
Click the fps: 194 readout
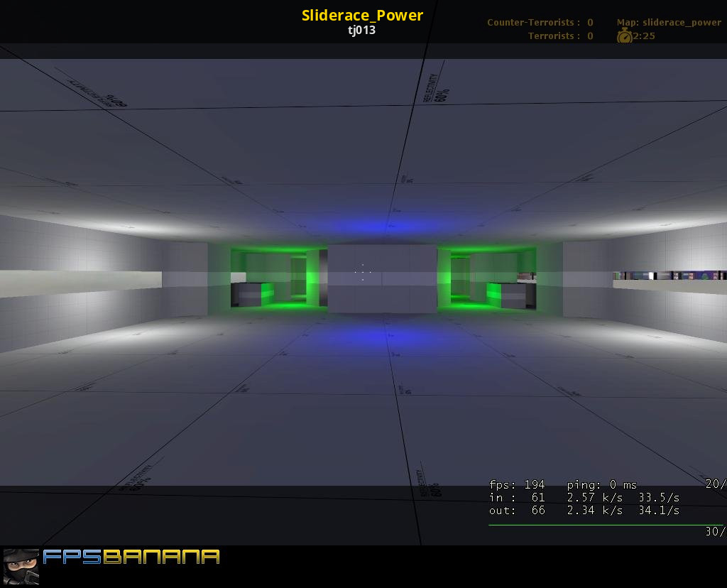(517, 485)
